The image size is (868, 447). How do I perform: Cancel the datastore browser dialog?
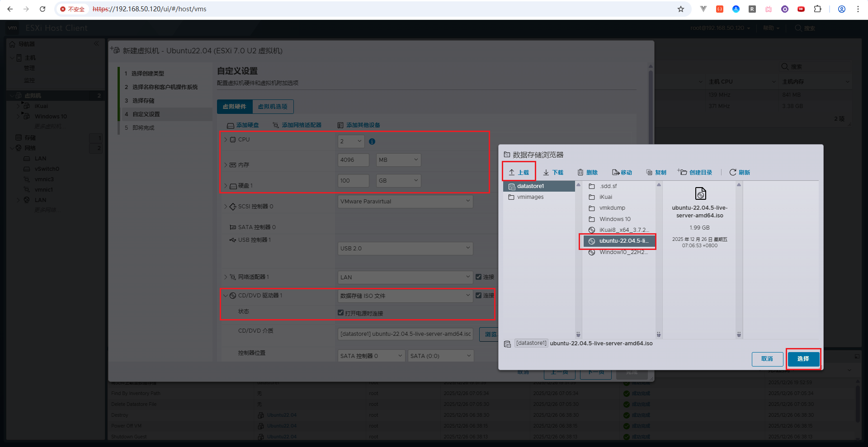[767, 359]
